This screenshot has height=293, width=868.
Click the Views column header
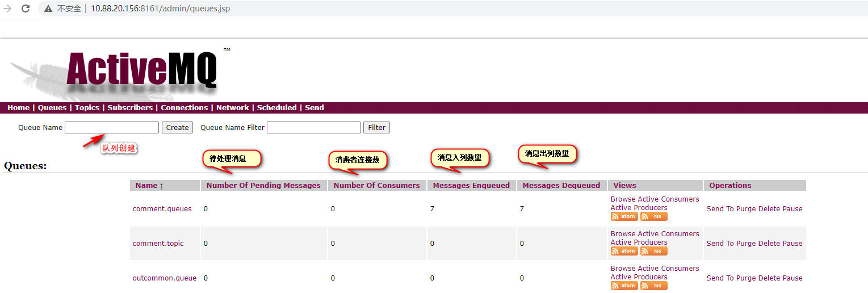[x=625, y=186]
